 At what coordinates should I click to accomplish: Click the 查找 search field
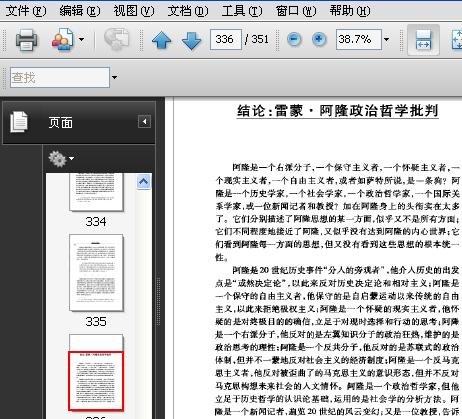(x=60, y=77)
